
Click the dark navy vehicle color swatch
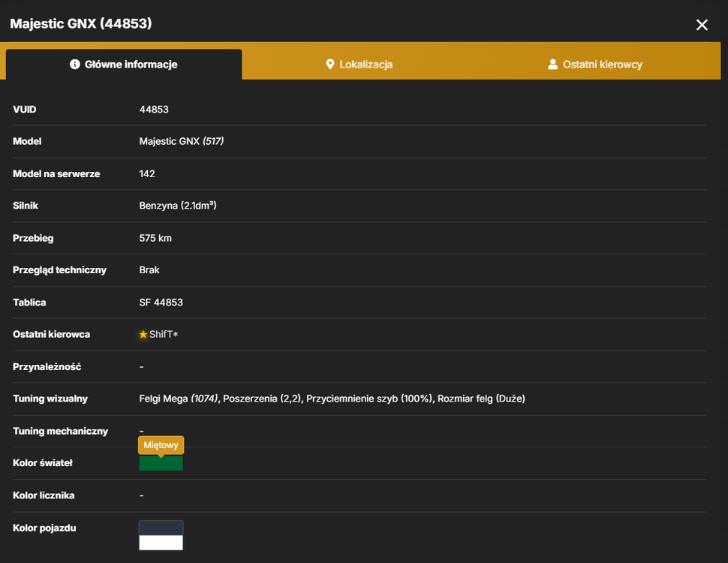tap(161, 528)
